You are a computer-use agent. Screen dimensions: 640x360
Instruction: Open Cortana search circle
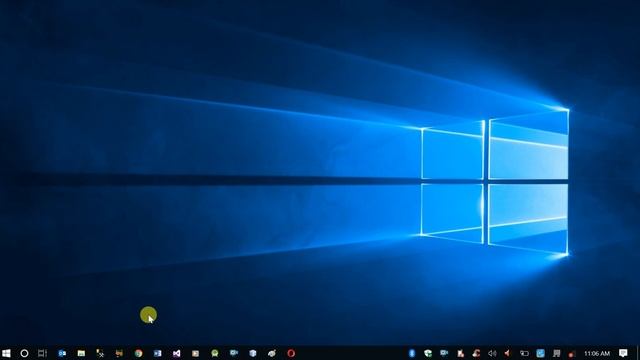click(24, 353)
